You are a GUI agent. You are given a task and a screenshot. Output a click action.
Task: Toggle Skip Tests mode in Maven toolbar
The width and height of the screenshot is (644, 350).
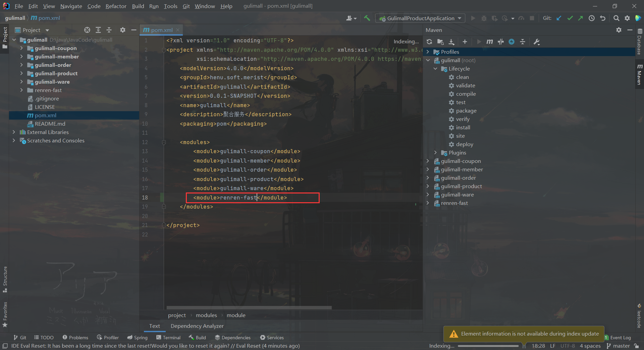coord(512,42)
